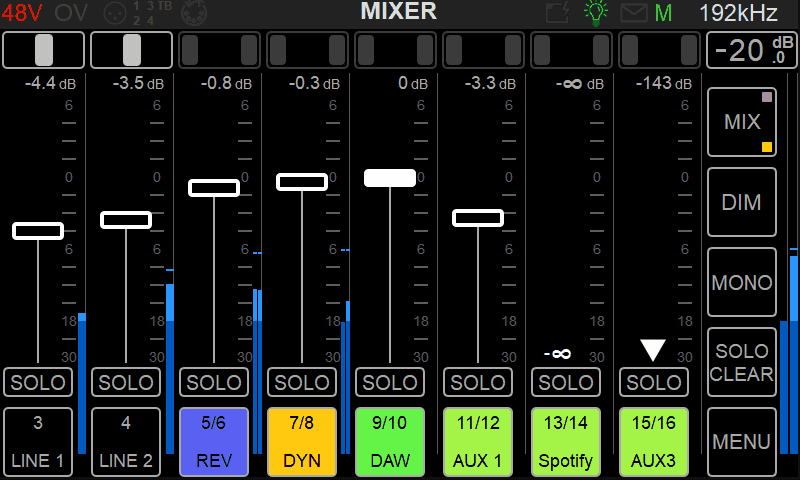
Task: Click the -20 dB master level display
Action: pyautogui.click(x=750, y=50)
